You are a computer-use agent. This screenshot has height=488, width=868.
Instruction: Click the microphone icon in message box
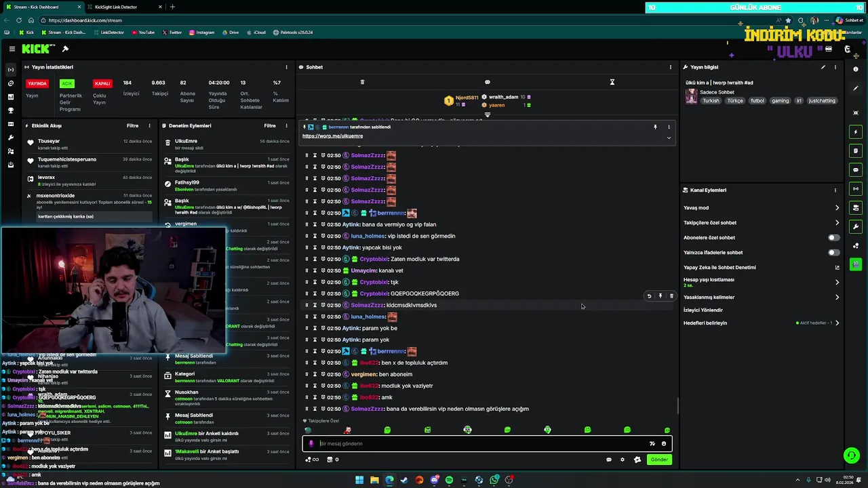[x=311, y=444]
